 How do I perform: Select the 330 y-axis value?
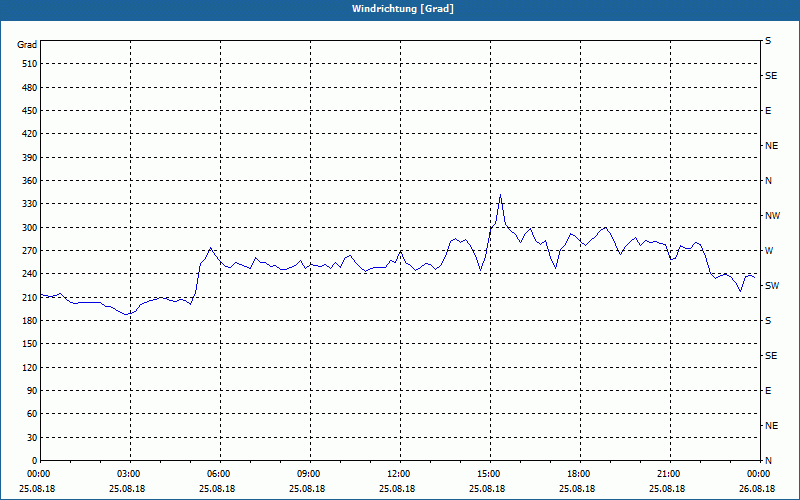tap(30, 204)
